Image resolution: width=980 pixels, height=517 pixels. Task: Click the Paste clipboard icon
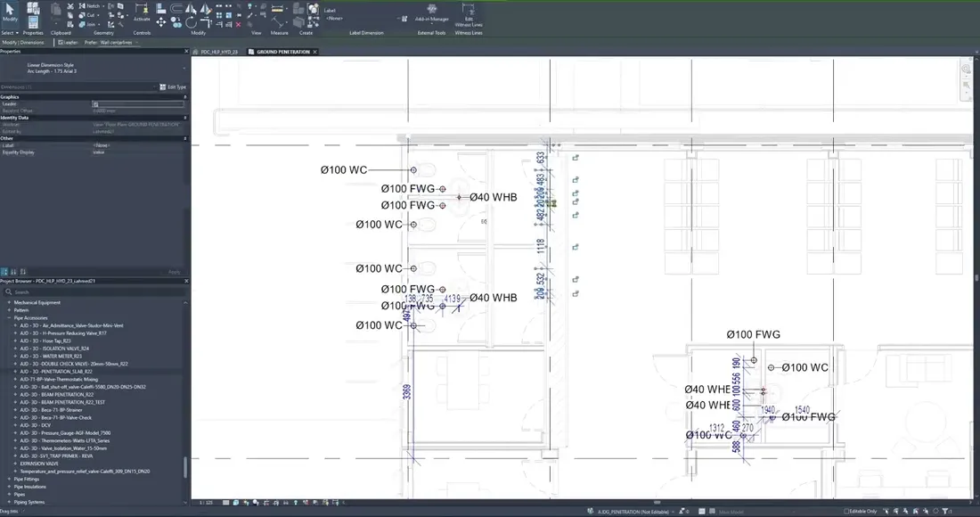coord(55,10)
